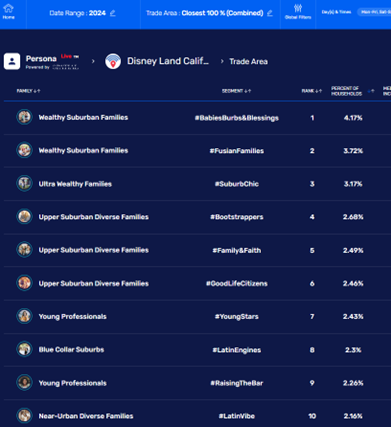Sort by Segment column header
Screen dimensions: 391x427
click(236, 91)
